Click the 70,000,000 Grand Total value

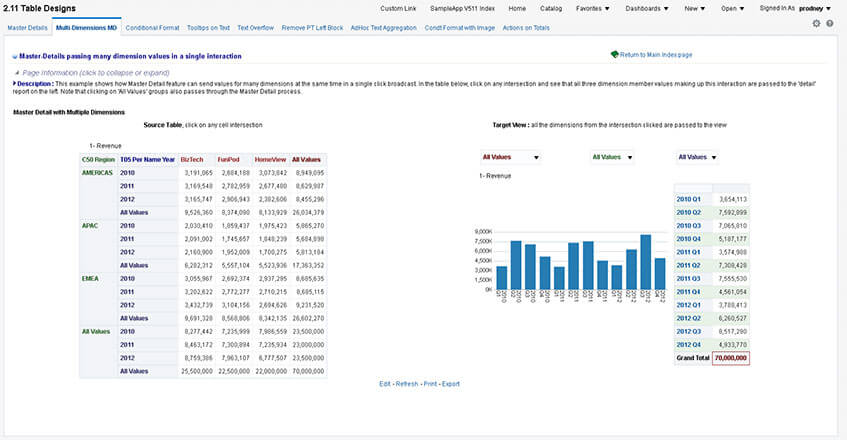pyautogui.click(x=731, y=358)
